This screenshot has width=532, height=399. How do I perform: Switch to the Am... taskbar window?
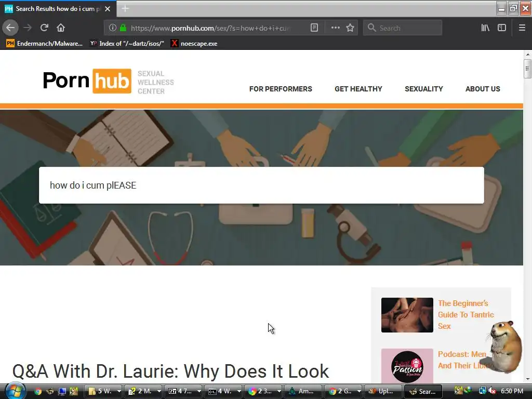point(303,391)
